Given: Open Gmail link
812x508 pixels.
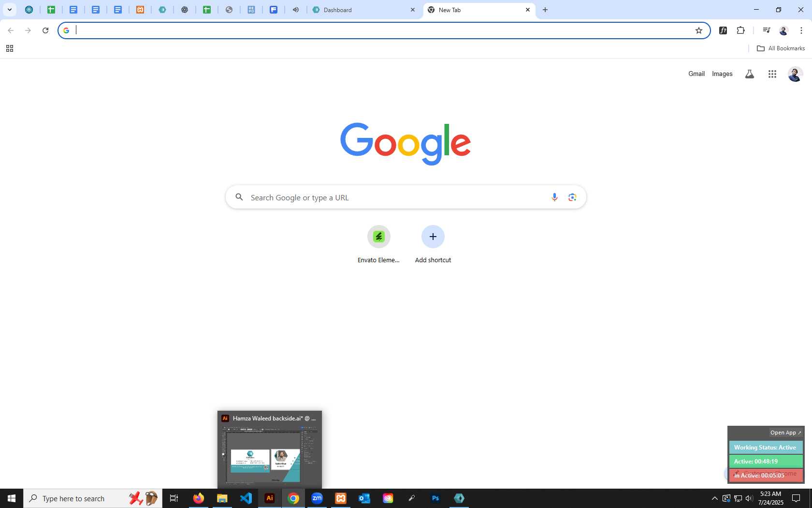Looking at the screenshot, I should point(696,74).
